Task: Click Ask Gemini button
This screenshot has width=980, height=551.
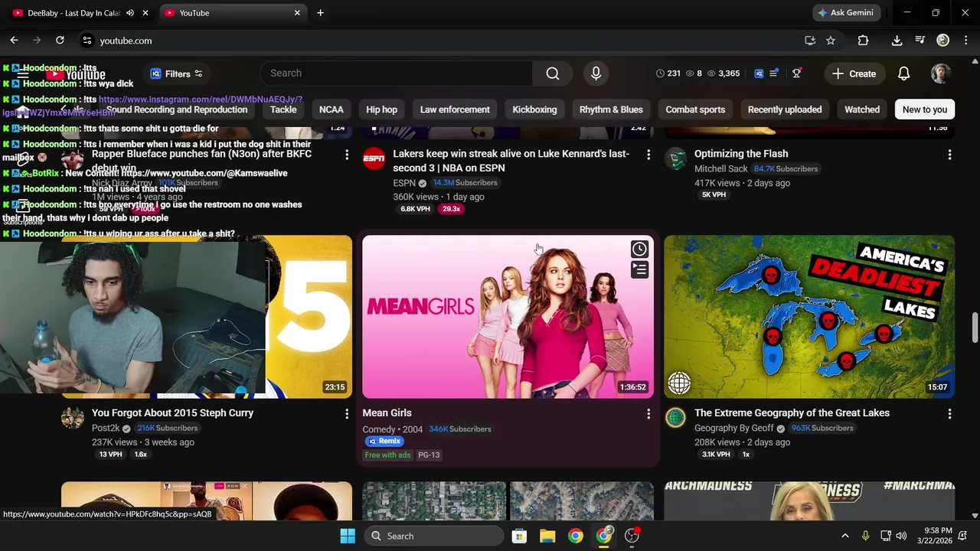Action: [x=845, y=13]
